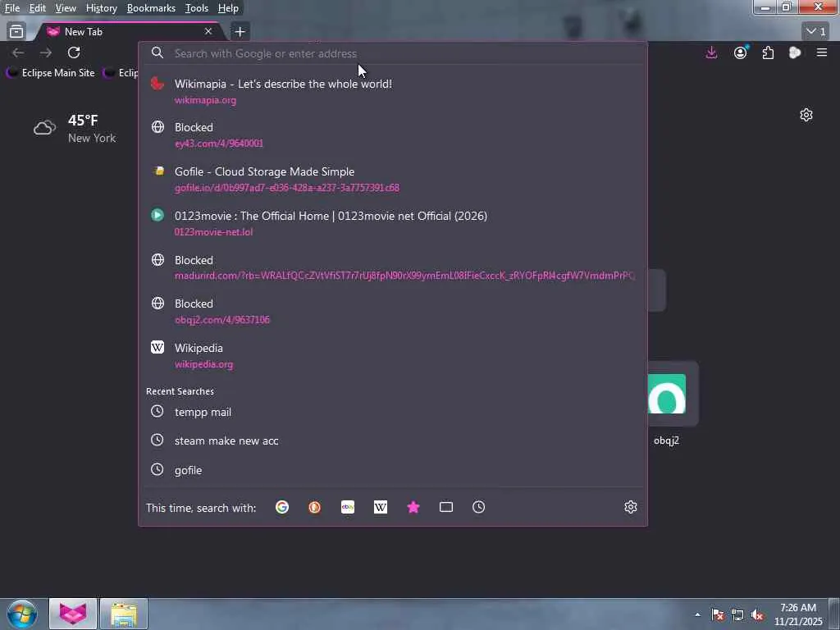
Task: Click the network tray icon
Action: [737, 614]
